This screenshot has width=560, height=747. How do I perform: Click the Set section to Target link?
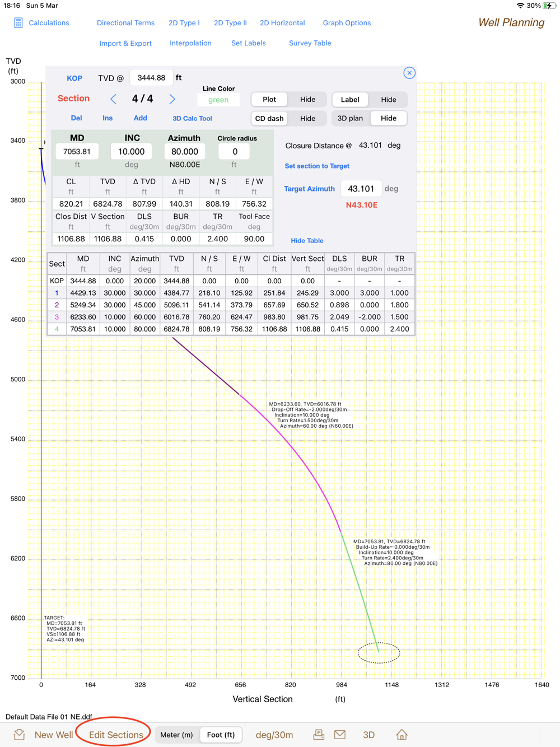click(x=317, y=166)
